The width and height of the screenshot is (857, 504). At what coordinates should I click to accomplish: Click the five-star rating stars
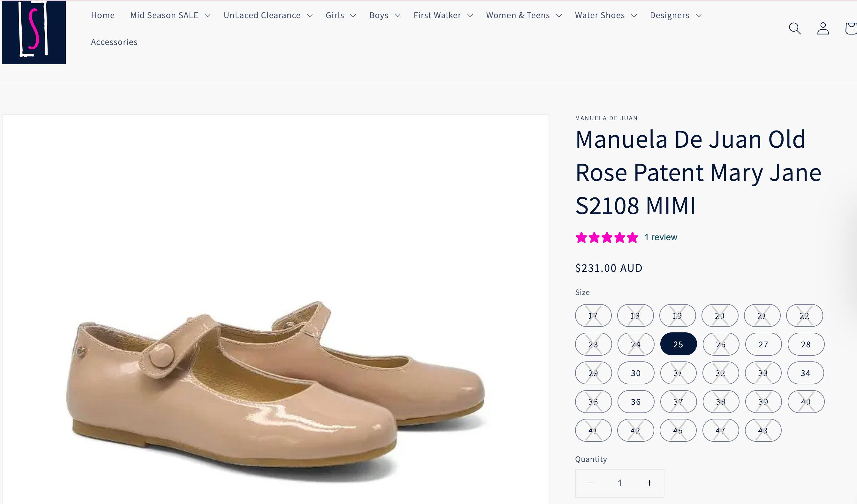(607, 238)
